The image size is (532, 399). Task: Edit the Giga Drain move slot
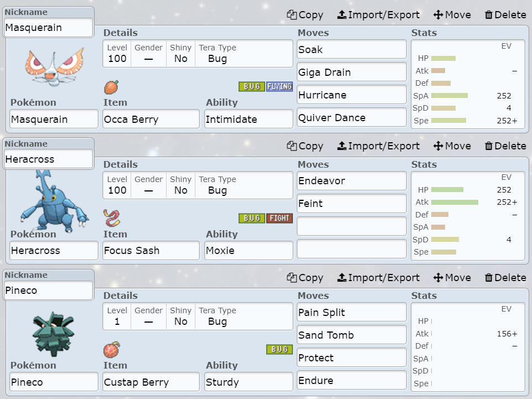click(x=352, y=72)
